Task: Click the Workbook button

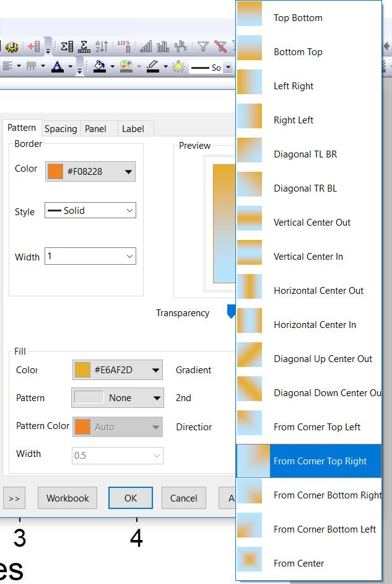Action: (68, 498)
